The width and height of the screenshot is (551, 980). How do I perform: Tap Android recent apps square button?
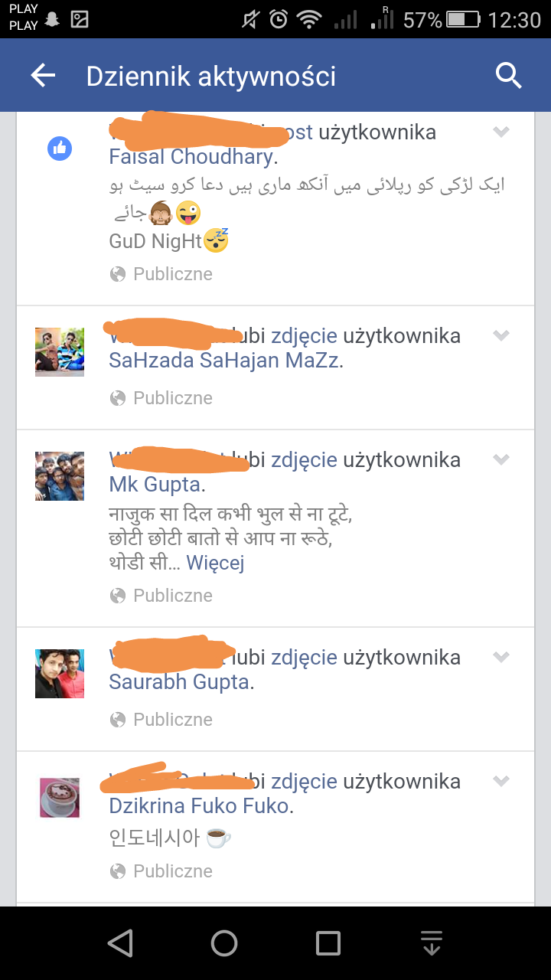328,943
